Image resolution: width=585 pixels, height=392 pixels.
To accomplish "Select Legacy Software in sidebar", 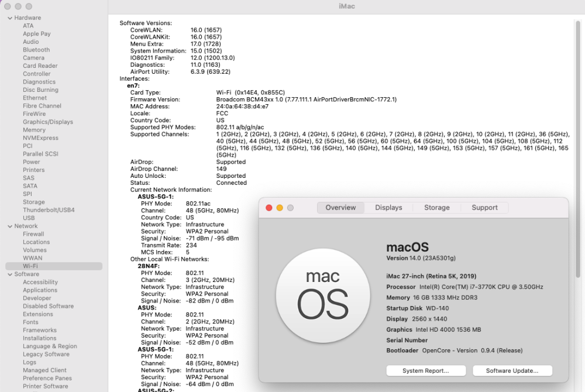I will 46,355.
